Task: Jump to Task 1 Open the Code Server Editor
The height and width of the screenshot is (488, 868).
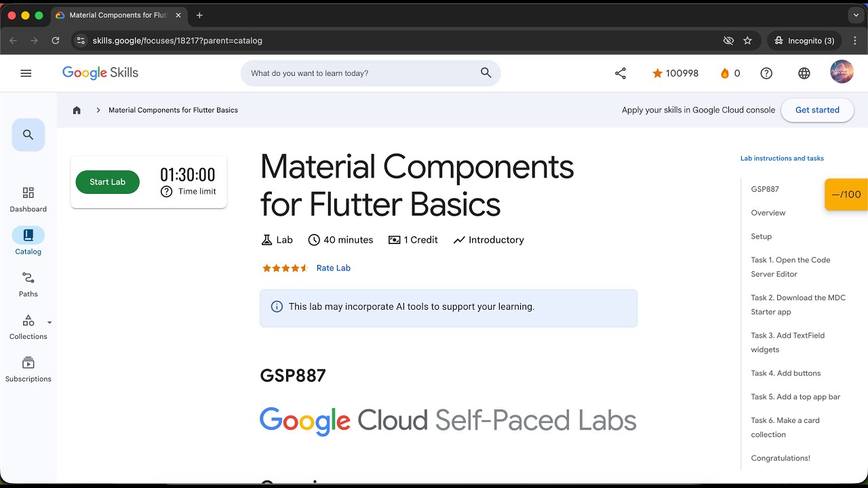Action: click(791, 267)
